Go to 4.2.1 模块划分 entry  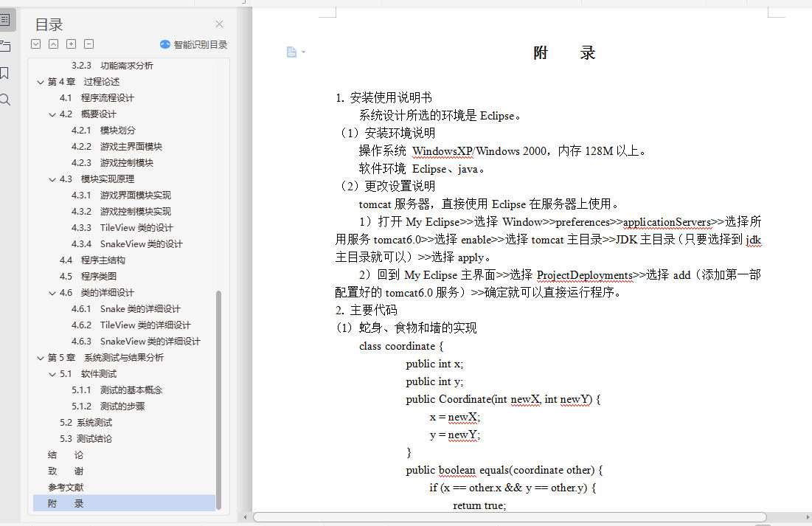click(x=103, y=130)
